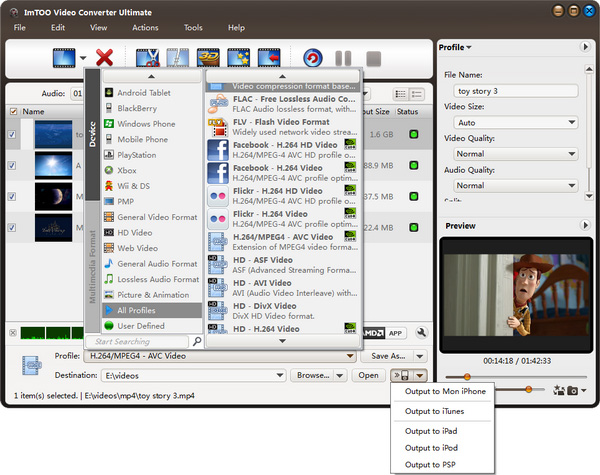Image resolution: width=600 pixels, height=475 pixels.
Task: Open the Clip scissors tool
Action: pos(148,58)
